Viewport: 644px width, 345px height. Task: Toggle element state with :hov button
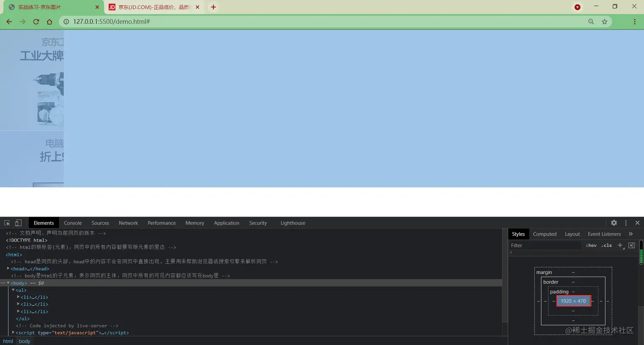(592, 245)
